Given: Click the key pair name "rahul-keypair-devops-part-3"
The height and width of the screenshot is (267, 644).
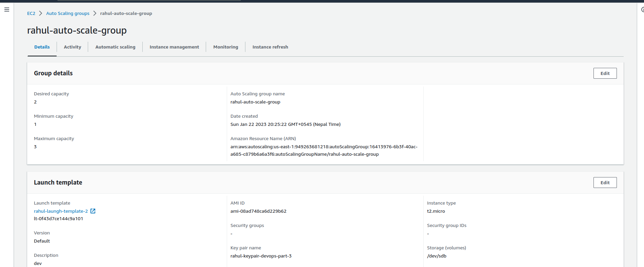Looking at the screenshot, I should 261,256.
